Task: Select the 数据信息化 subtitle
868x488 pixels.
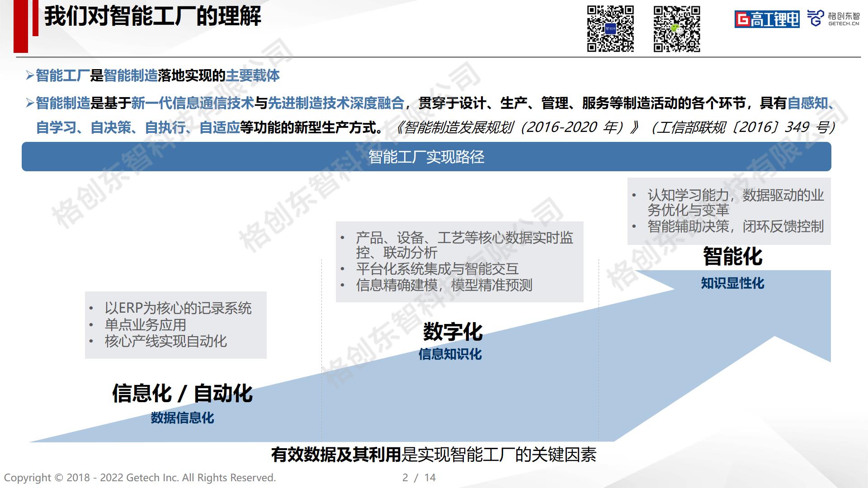Action: [182, 418]
